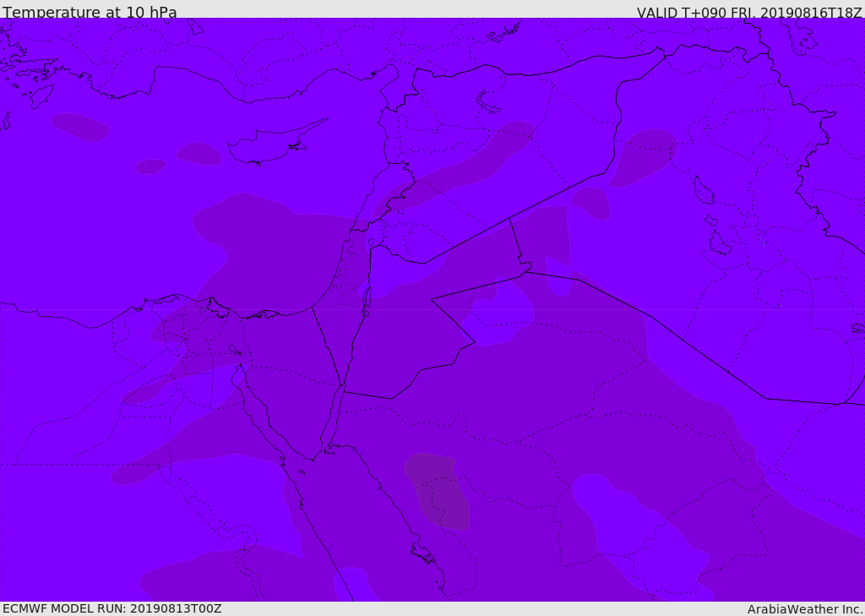The image size is (865, 616).
Task: Click the 'Temperature at 10 hPa' title text
Action: tap(90, 12)
